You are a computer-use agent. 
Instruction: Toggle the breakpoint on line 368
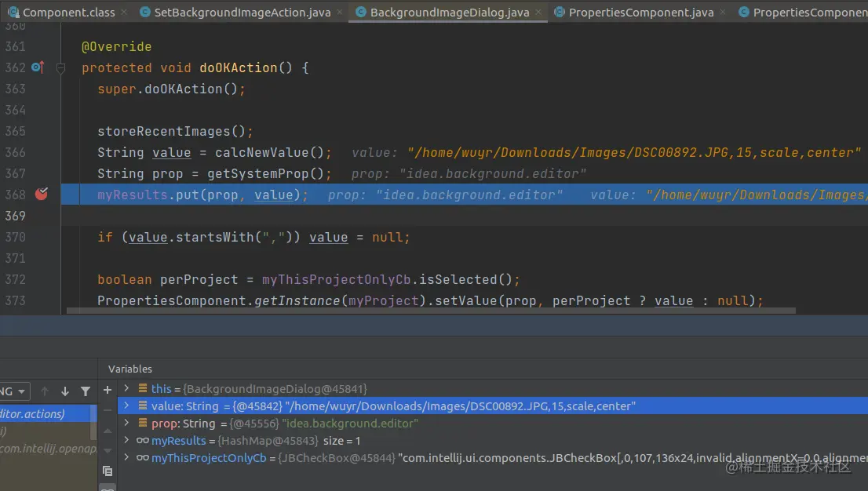tap(42, 194)
